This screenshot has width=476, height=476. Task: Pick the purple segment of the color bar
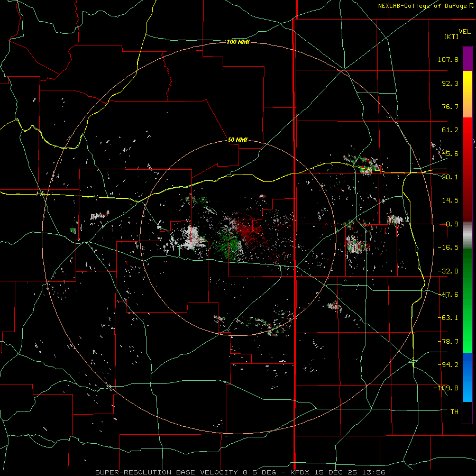(467, 59)
